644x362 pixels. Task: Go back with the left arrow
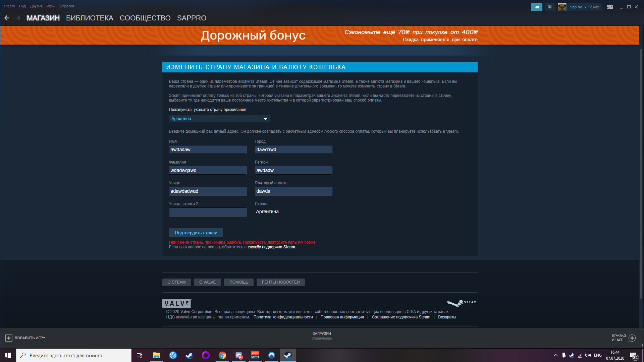[7, 18]
